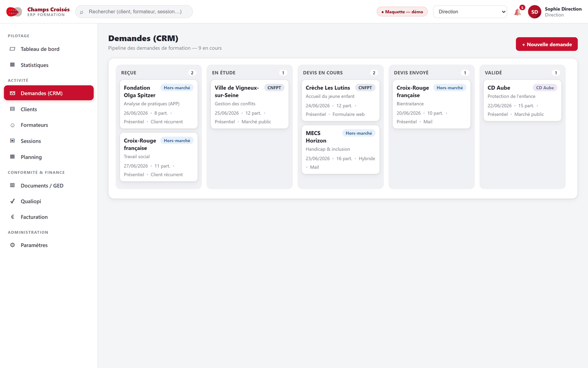Screen dimensions: 588x368
Task: Click the Formateurs smiley icon
Action: coord(12,125)
